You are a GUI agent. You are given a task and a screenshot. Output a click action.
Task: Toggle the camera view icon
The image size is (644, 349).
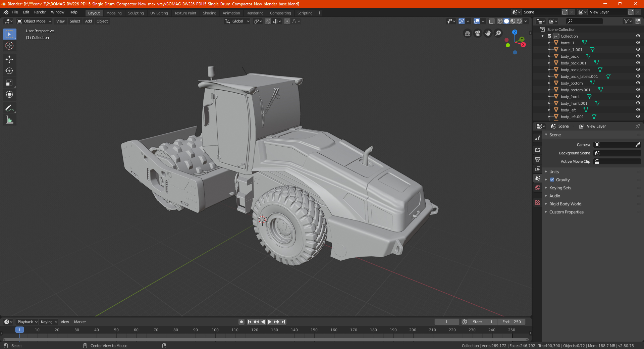tap(478, 33)
